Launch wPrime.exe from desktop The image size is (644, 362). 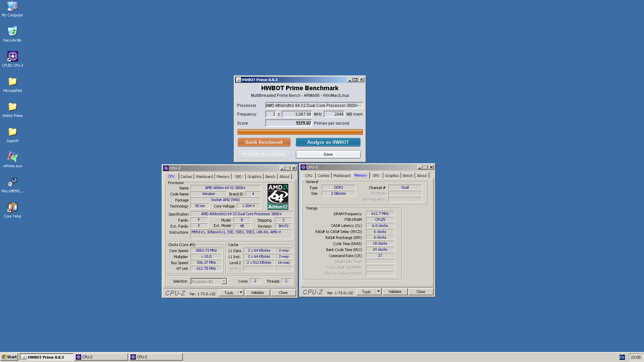point(12,160)
